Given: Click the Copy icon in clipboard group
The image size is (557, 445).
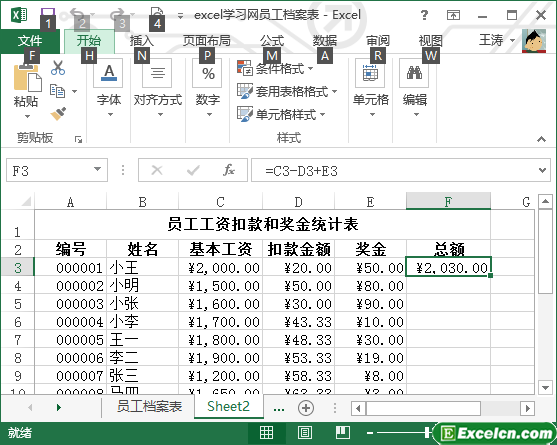Looking at the screenshot, I should pos(57,91).
